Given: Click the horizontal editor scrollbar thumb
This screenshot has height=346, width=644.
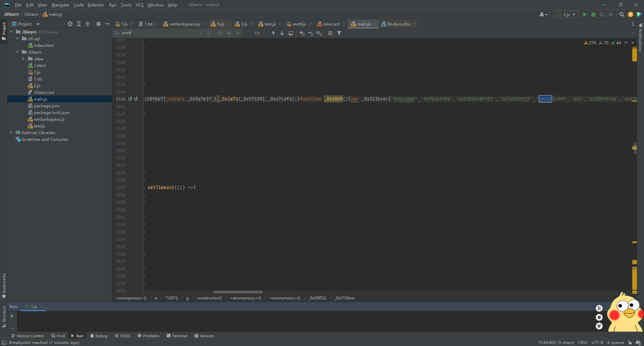Looking at the screenshot, I should (238, 292).
